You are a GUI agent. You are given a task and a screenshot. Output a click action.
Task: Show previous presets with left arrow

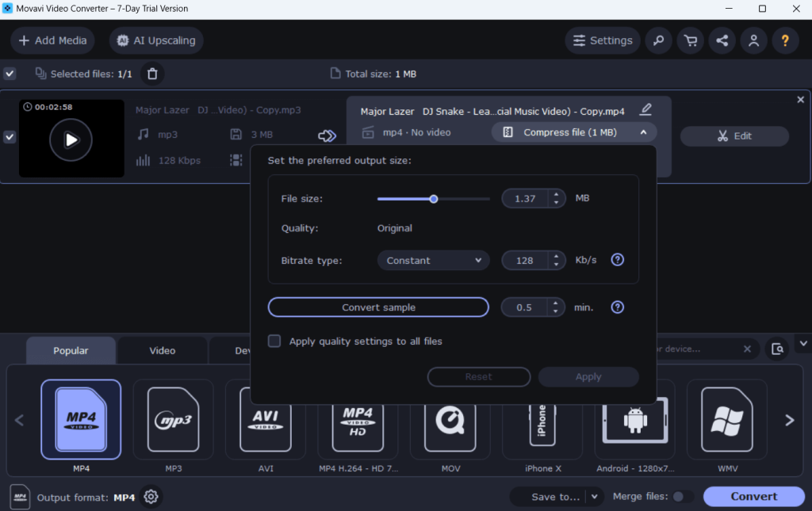tap(20, 420)
